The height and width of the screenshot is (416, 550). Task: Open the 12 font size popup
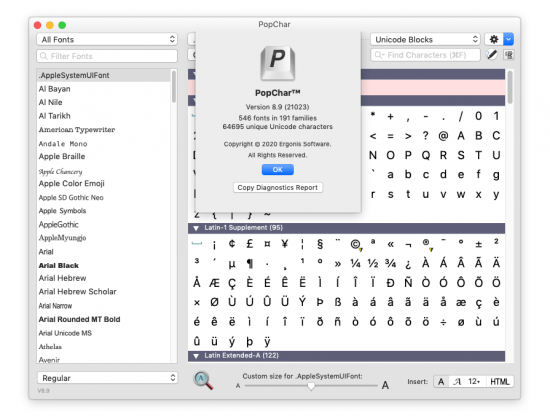(x=474, y=382)
